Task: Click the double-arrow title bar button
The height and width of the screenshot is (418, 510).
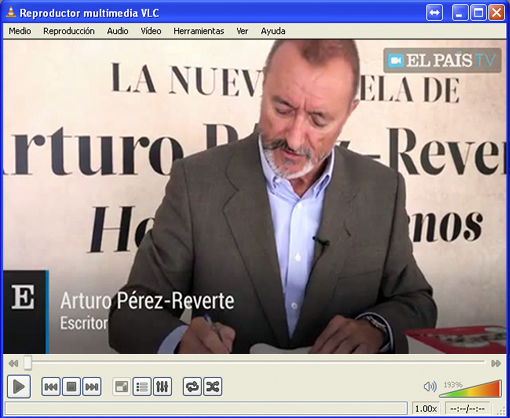Action: coord(434,13)
